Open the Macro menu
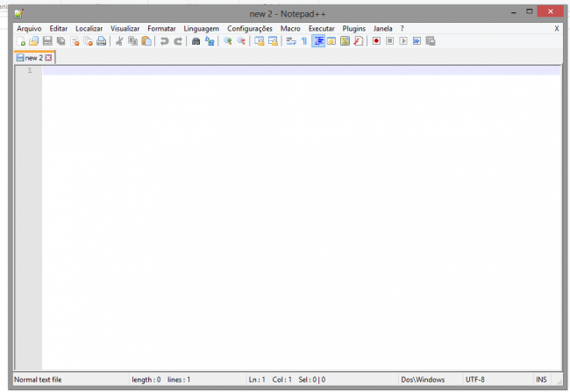The width and height of the screenshot is (570, 392). pyautogui.click(x=290, y=28)
